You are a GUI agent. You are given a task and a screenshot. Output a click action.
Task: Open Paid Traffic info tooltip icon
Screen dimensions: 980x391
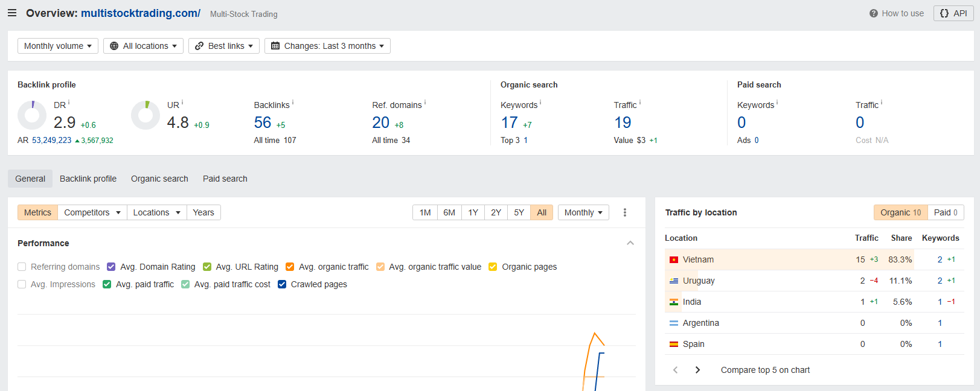(x=882, y=103)
